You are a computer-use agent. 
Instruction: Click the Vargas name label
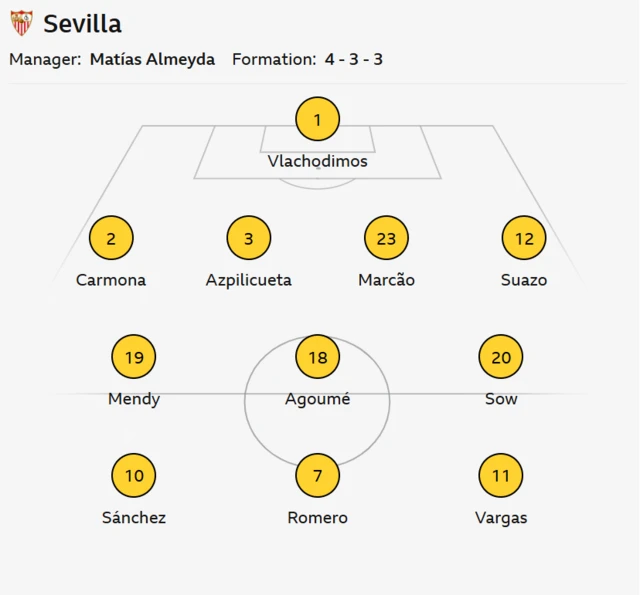[x=501, y=518]
